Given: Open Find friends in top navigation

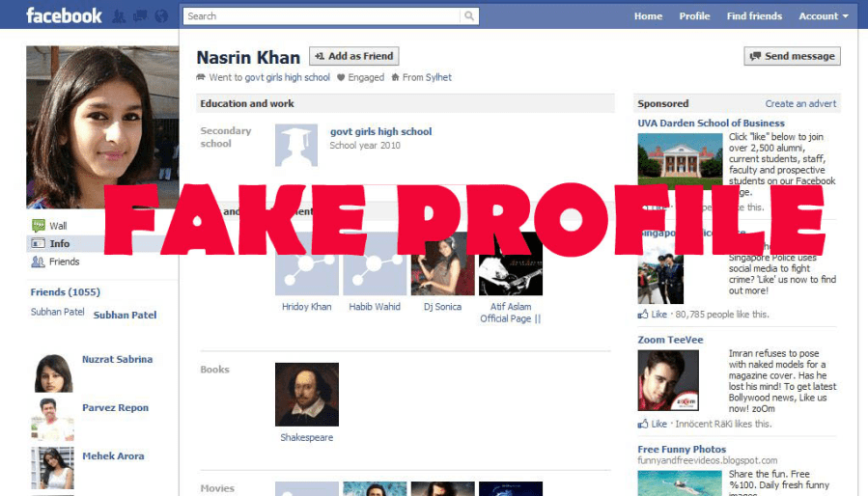Looking at the screenshot, I should pos(754,16).
